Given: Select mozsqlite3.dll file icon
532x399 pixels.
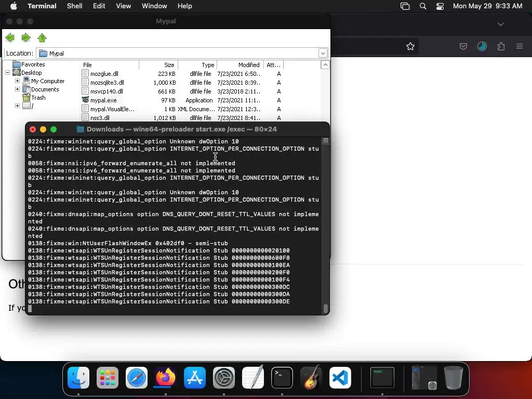Looking at the screenshot, I should pyautogui.click(x=85, y=83).
